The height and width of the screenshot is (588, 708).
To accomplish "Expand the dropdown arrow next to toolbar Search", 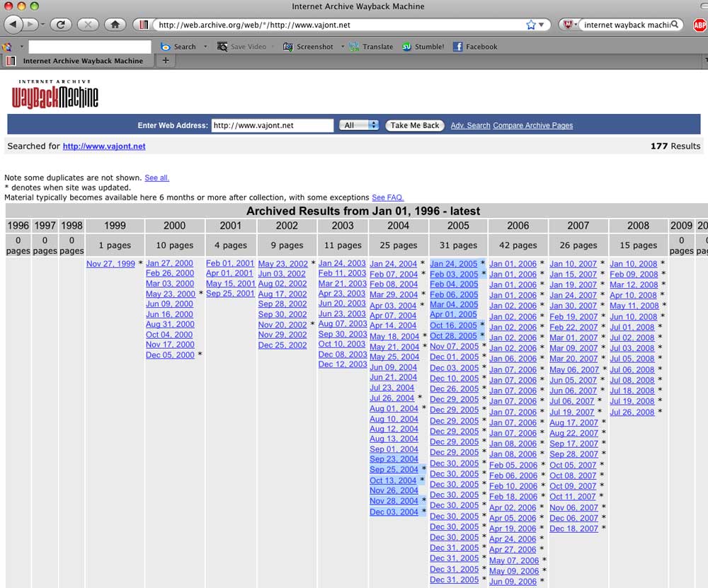I will [205, 47].
